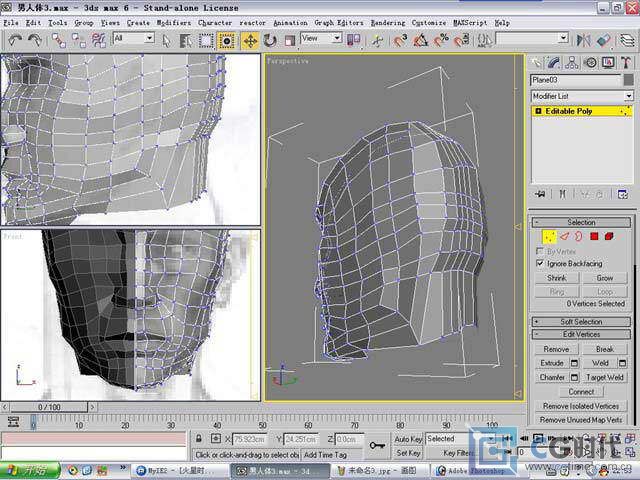This screenshot has width=640, height=480.
Task: Switch to the Create command panel tab
Action: pos(536,62)
